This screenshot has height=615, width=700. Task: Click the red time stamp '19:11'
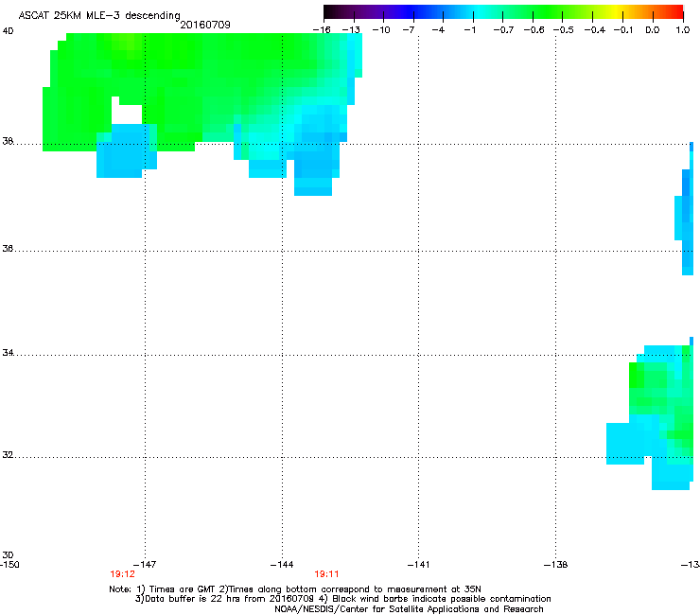tap(326, 574)
